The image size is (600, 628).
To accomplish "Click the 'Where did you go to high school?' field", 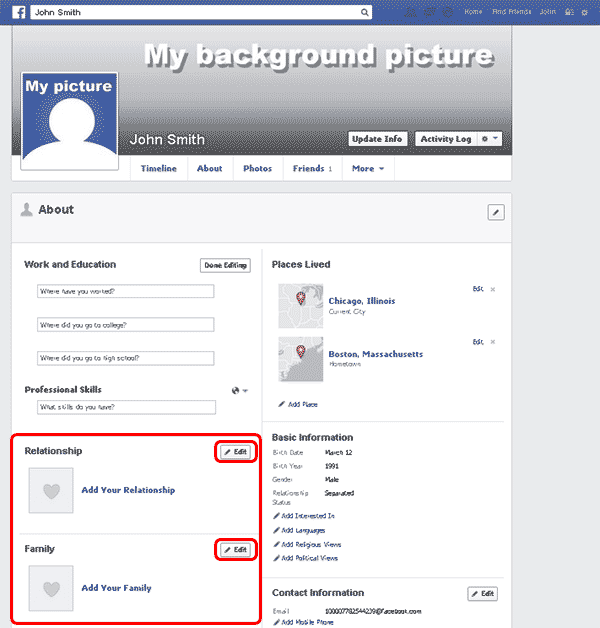I will coord(126,358).
